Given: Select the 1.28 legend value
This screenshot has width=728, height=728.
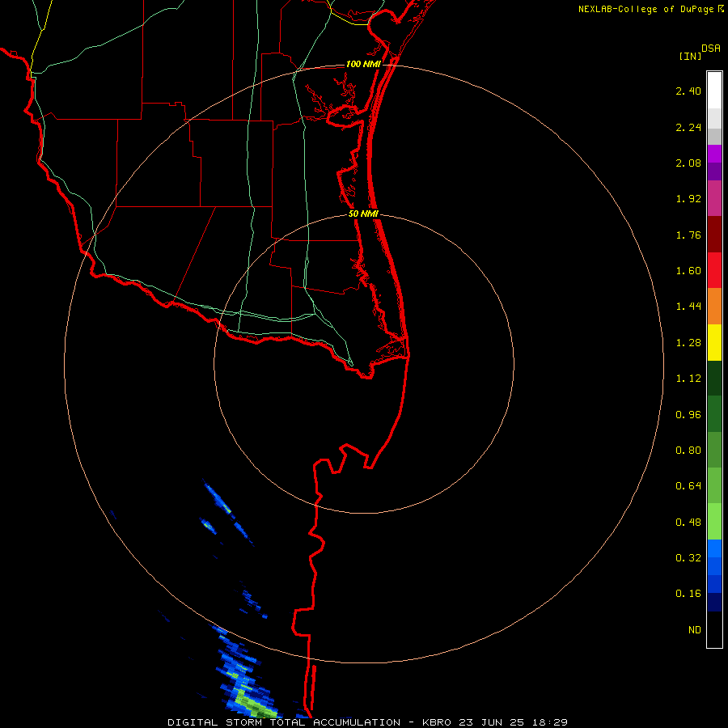Looking at the screenshot, I should 688,343.
